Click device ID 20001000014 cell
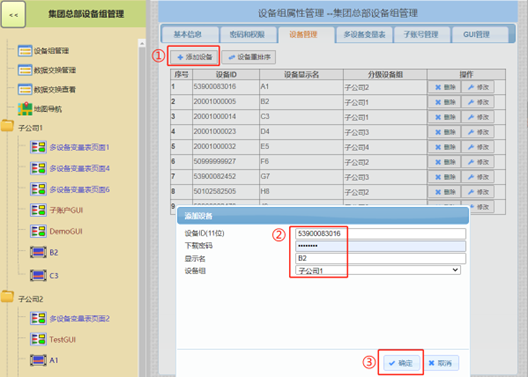528x377 pixels. [x=226, y=117]
